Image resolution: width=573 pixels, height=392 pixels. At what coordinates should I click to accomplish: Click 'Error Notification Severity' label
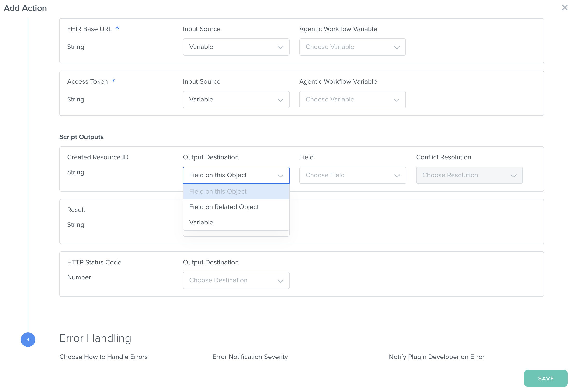pos(250,357)
